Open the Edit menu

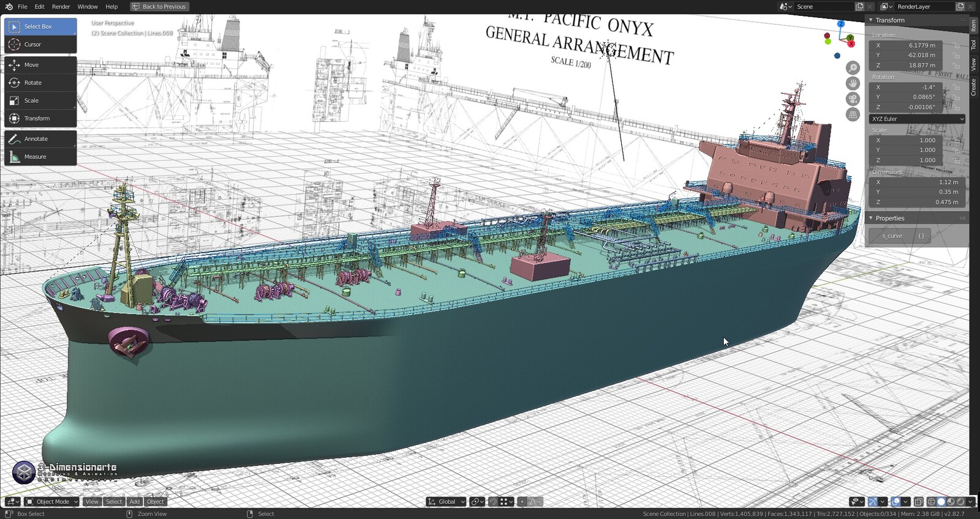coord(39,7)
